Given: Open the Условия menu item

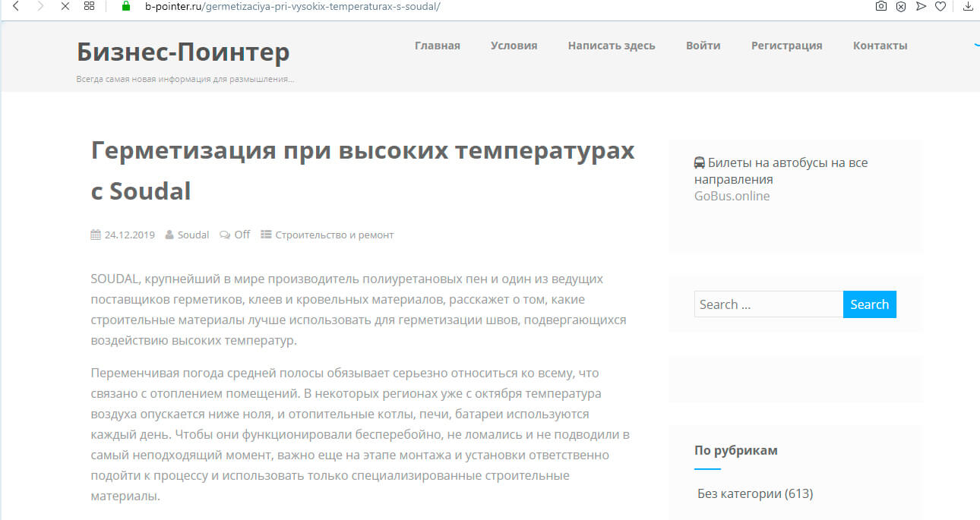Looking at the screenshot, I should pos(514,46).
